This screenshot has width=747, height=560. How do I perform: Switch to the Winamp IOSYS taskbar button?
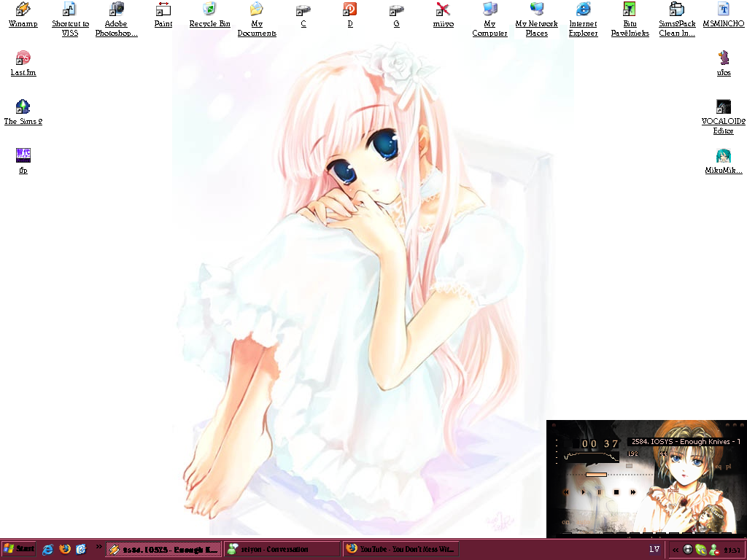(x=163, y=549)
